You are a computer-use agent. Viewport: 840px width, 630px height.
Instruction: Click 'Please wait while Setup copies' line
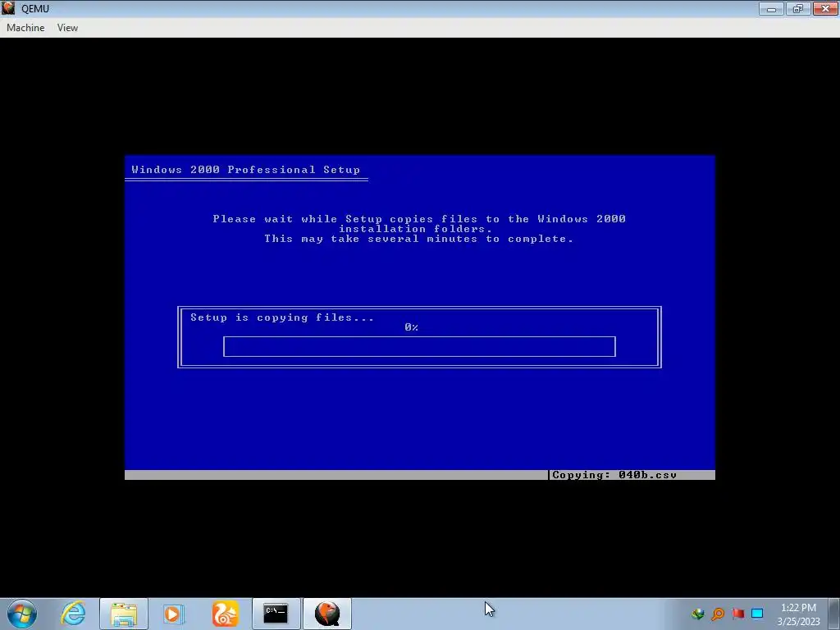tap(419, 218)
